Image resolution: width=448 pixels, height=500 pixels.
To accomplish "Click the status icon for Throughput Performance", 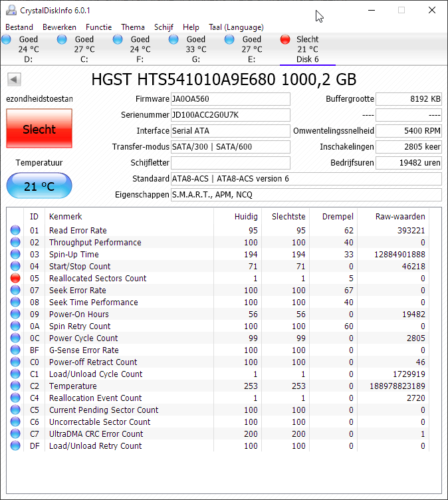I will click(15, 242).
